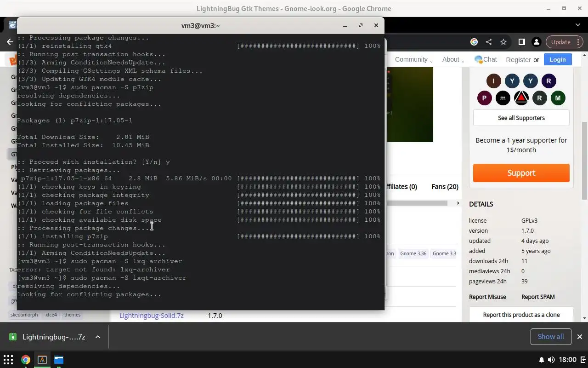Click the themes tag

point(72,315)
